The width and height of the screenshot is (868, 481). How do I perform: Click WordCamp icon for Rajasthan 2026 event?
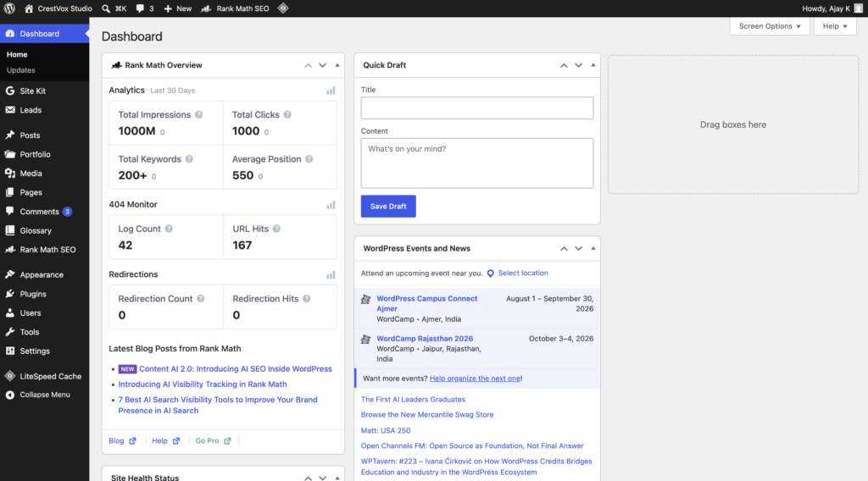tap(366, 339)
